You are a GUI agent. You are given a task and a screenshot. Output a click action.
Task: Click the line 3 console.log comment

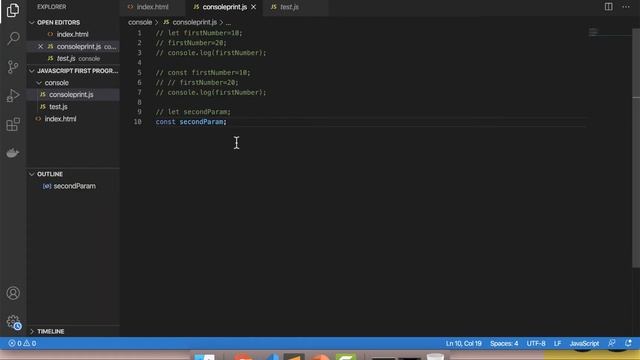(211, 53)
